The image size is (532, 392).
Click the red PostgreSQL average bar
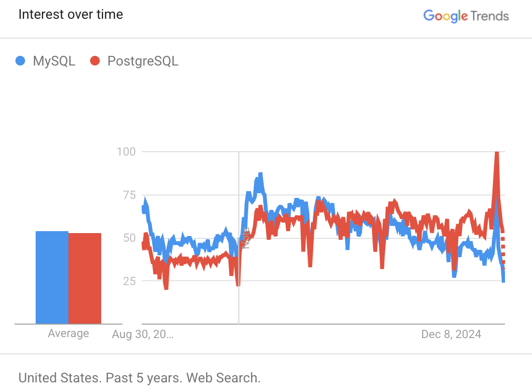click(x=85, y=278)
